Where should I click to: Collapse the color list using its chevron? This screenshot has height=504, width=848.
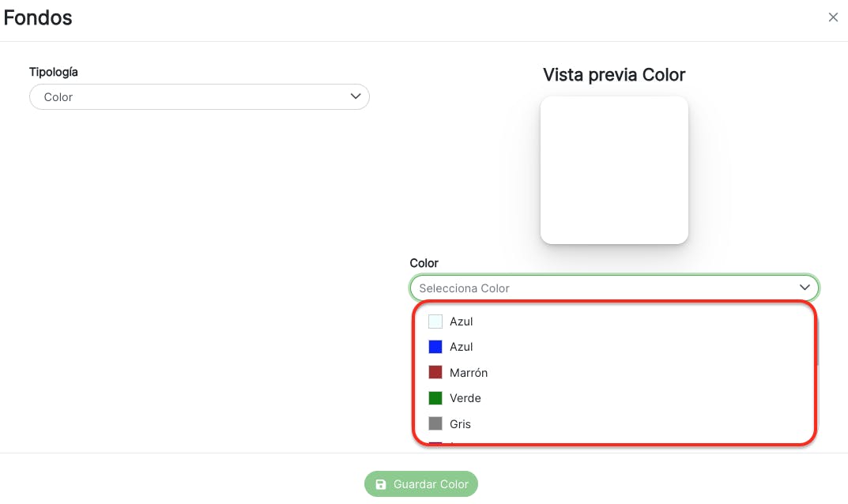[805, 288]
